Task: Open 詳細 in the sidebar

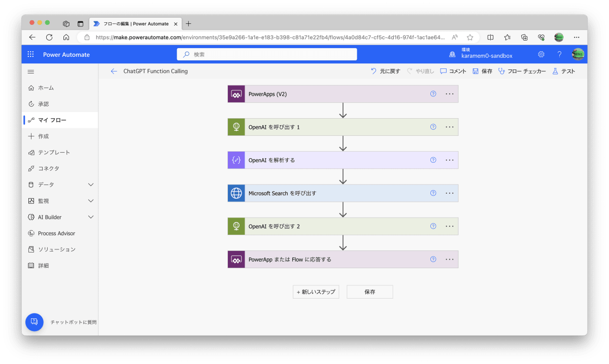Action: (x=60, y=266)
